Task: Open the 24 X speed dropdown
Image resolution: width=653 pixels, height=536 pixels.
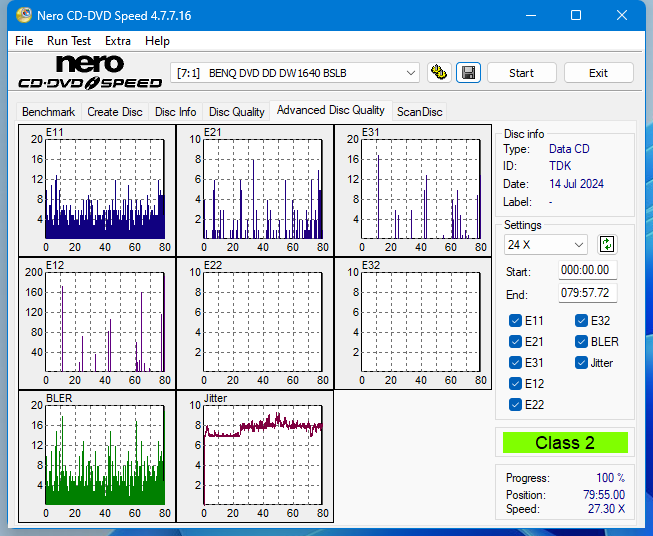Action: (546, 244)
